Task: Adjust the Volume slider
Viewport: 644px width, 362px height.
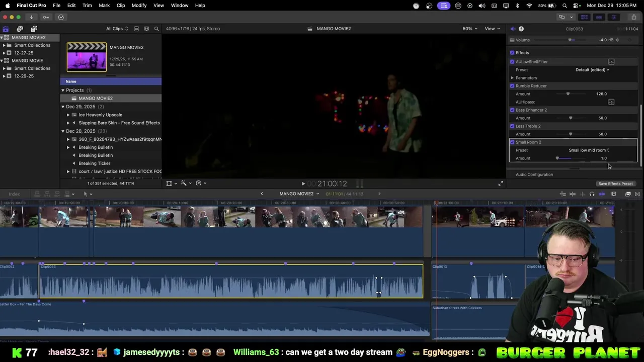Action: (x=570, y=40)
